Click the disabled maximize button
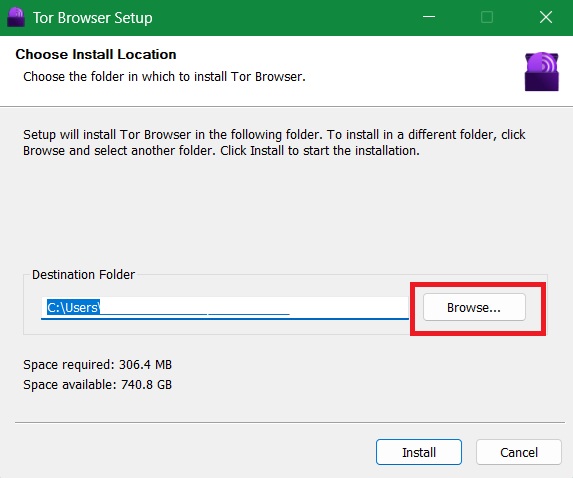This screenshot has height=478, width=573. coord(487,17)
